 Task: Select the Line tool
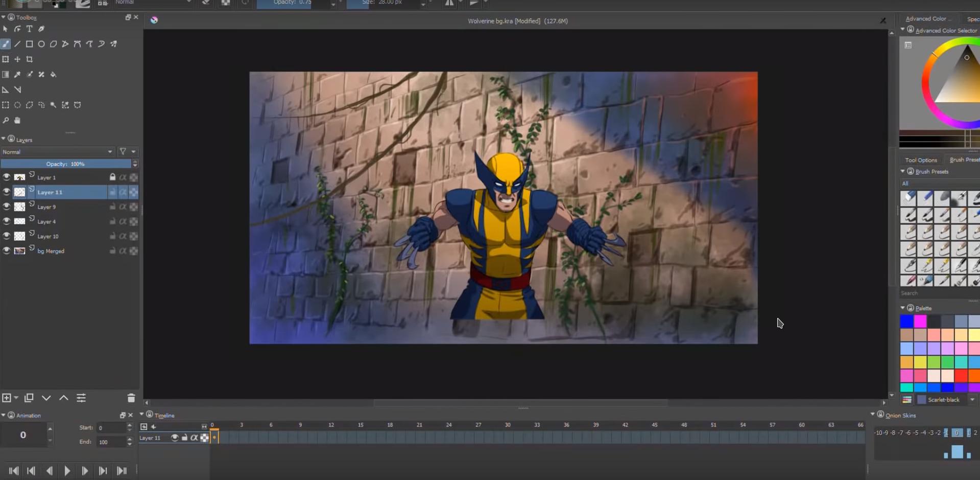coord(17,44)
